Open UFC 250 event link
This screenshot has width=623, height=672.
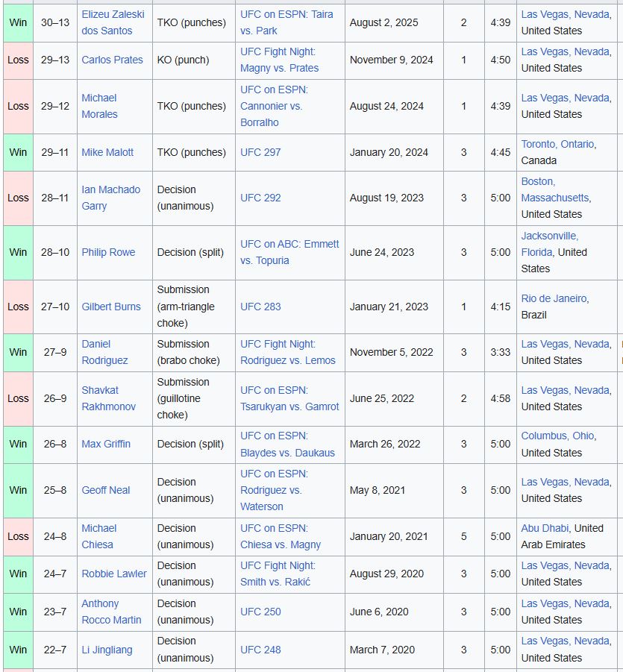coord(260,612)
